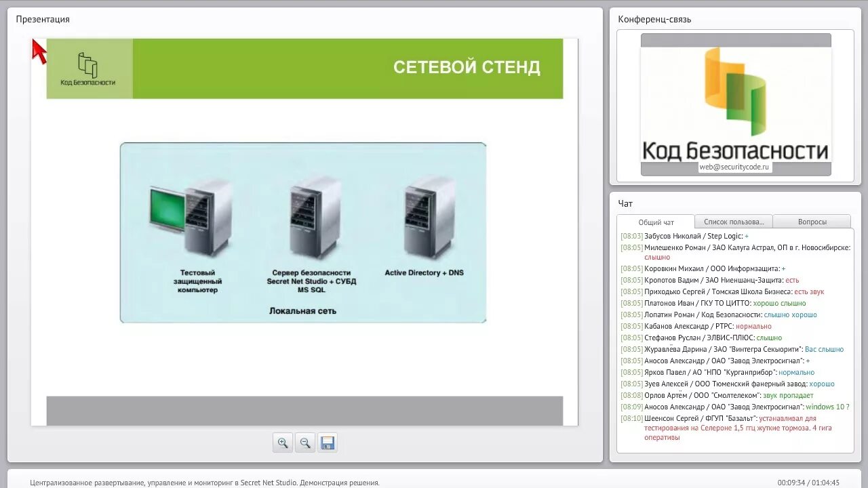Click the Active Directory + DNS label

point(425,272)
